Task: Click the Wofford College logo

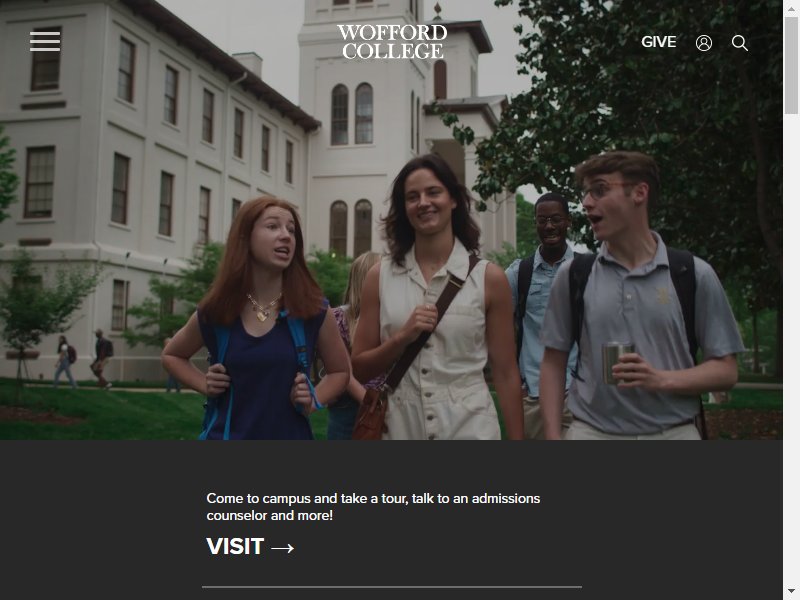Action: point(392,41)
